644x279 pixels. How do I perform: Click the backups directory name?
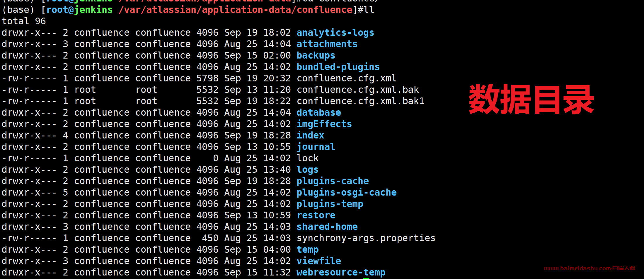(x=316, y=56)
